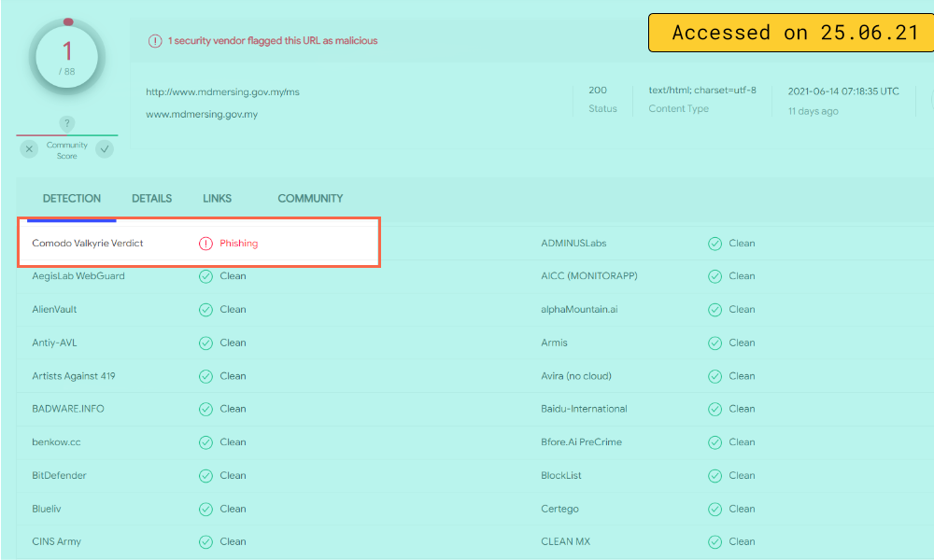
Task: Click the Artists Against 419 vendor name
Action: click(x=74, y=376)
